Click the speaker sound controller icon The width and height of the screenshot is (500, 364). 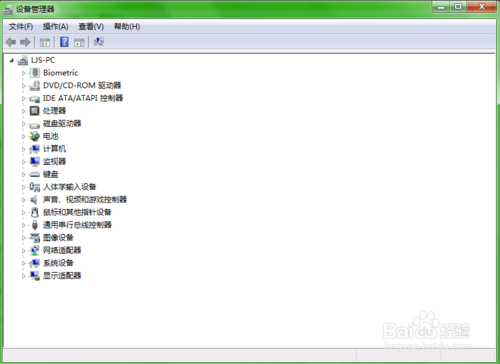(x=34, y=200)
